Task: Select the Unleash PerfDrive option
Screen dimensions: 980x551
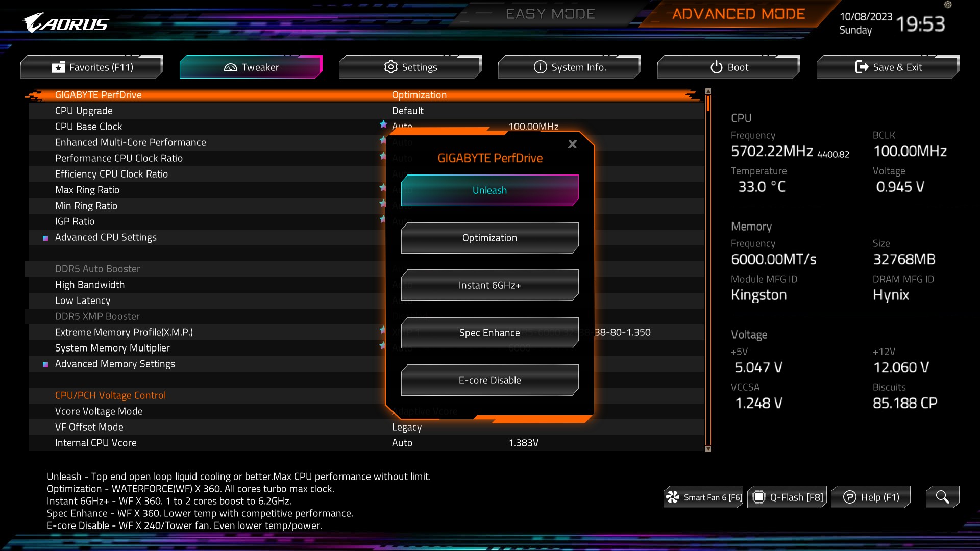Action: click(489, 190)
